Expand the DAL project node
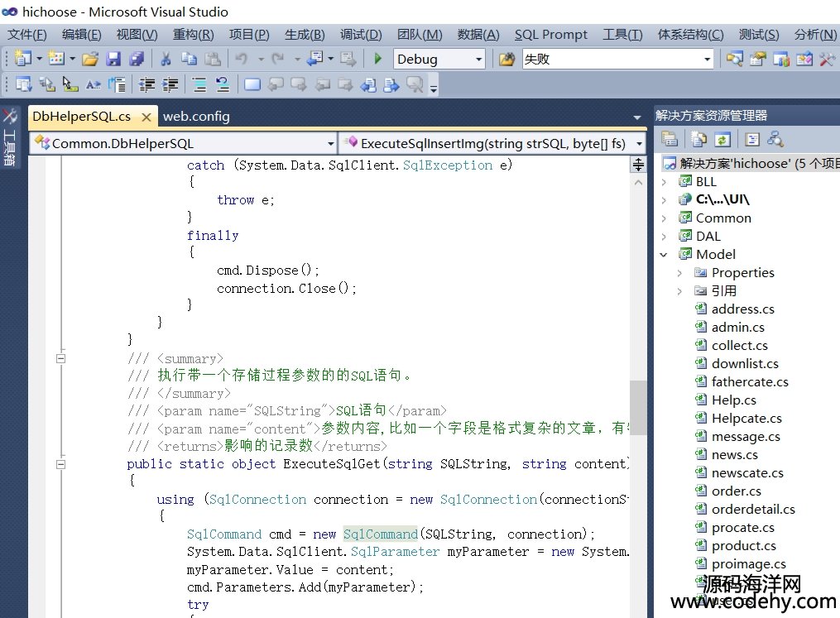 (x=665, y=237)
